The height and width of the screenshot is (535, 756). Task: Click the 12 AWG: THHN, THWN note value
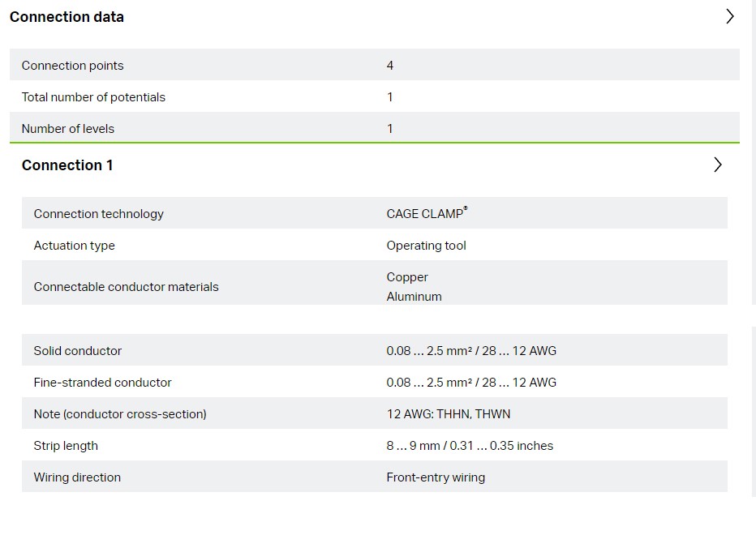point(449,414)
